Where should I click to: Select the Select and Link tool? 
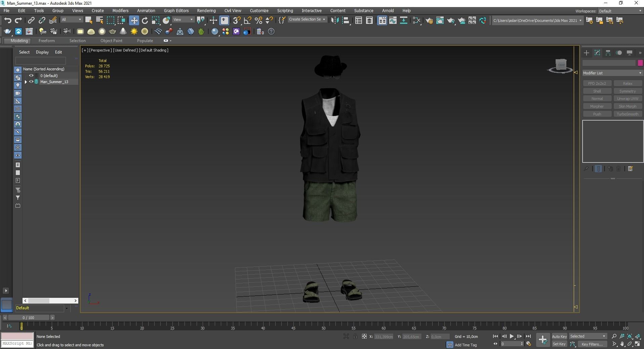(x=31, y=21)
